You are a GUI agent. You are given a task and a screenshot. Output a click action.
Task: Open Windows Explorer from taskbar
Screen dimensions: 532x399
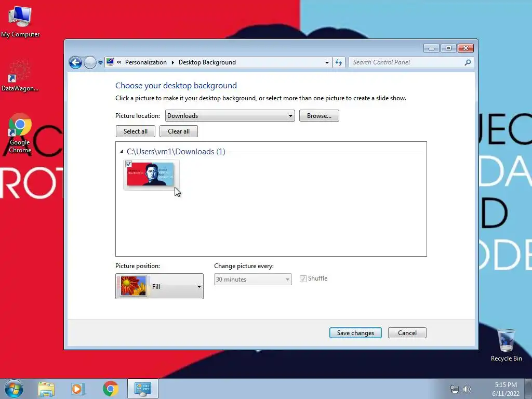pos(46,389)
